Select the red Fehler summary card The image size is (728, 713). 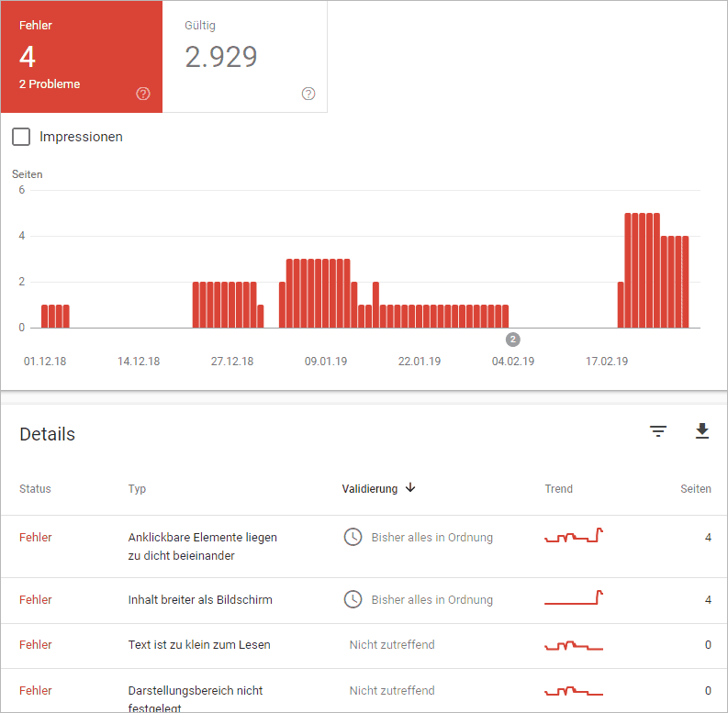click(x=82, y=57)
